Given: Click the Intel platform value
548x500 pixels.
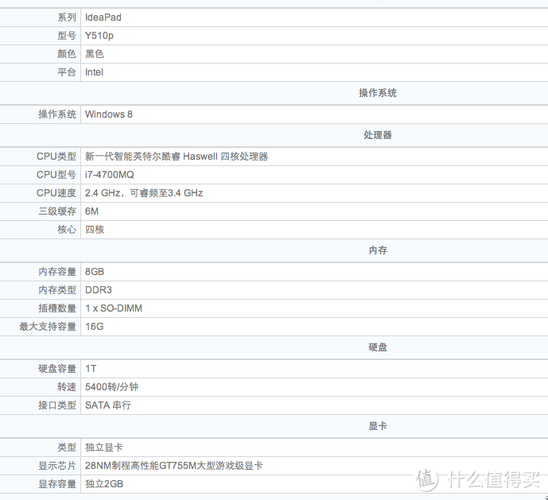Looking at the screenshot, I should click(x=94, y=72).
